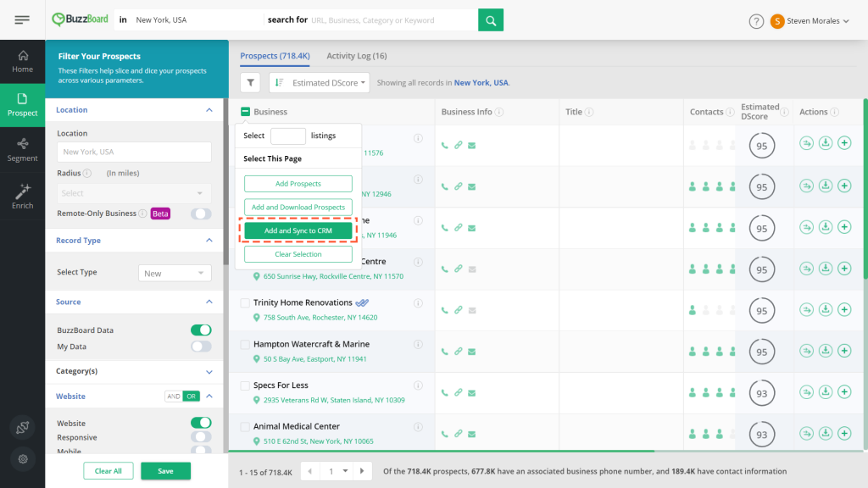Switch to the Prospects (718.4K) tab

click(x=275, y=56)
